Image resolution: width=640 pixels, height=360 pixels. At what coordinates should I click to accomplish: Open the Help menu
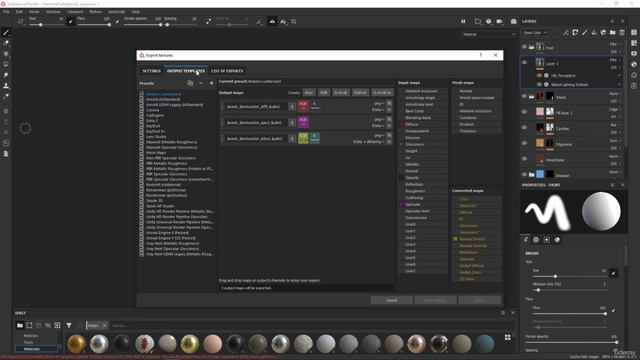tap(136, 12)
